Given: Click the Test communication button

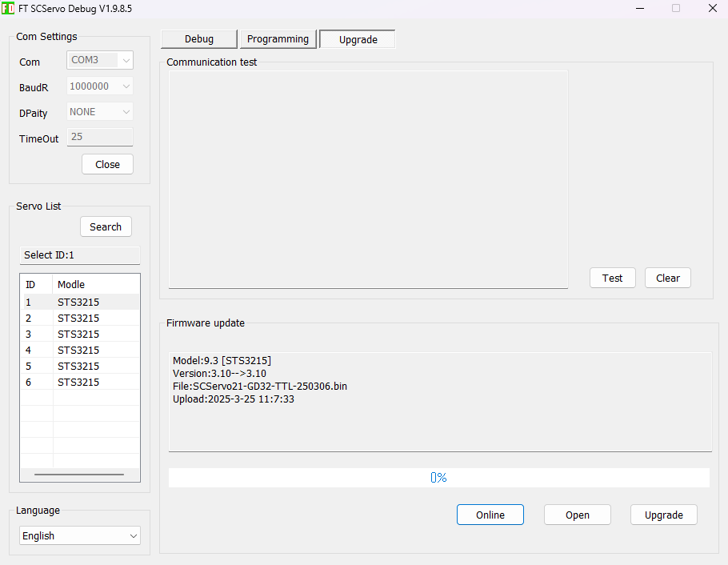Looking at the screenshot, I should point(612,278).
